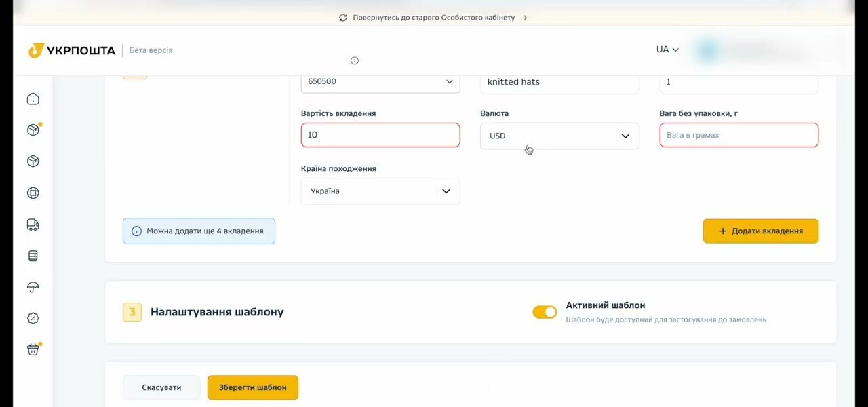The width and height of the screenshot is (868, 407).
Task: Open the parcel box icon with notification dot
Action: tap(33, 130)
